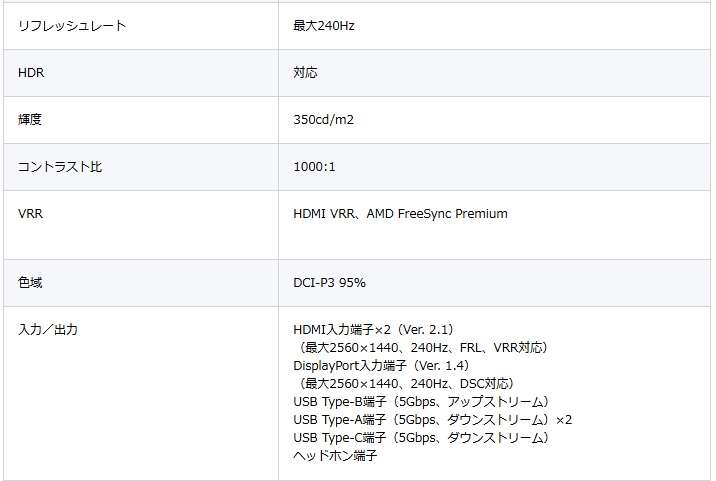Viewport: 716px width, 481px height.
Task: Select the 350cd/m2 brightness value
Action: point(323,120)
